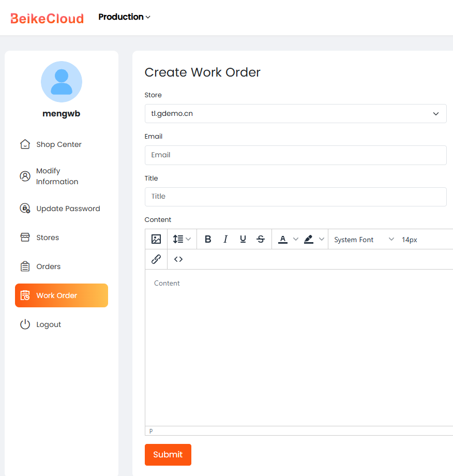
Task: Toggle underline formatting
Action: [243, 239]
